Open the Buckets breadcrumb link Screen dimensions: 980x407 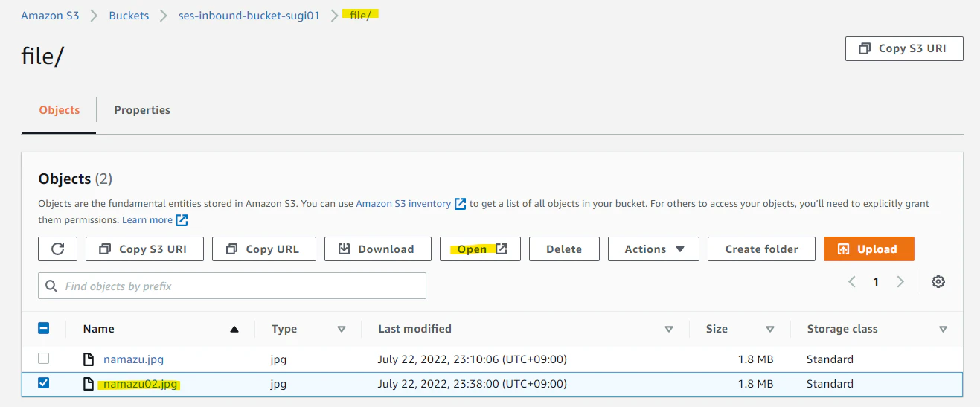[x=129, y=15]
